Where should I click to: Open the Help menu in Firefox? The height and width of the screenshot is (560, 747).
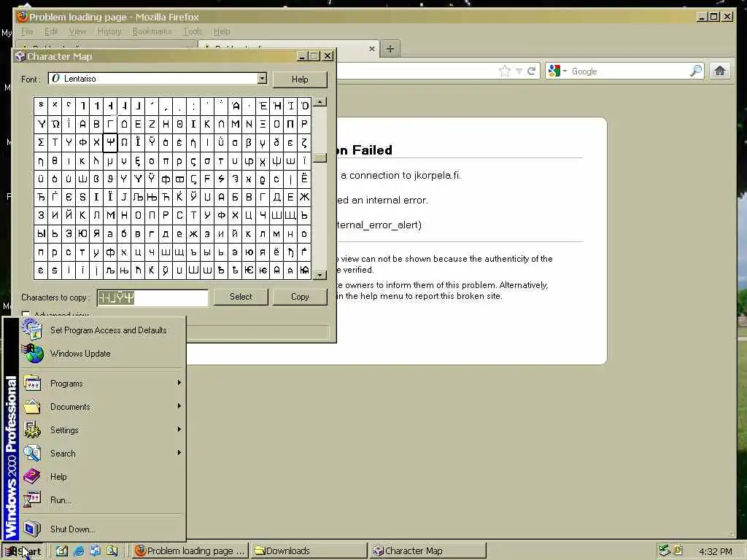(x=222, y=31)
